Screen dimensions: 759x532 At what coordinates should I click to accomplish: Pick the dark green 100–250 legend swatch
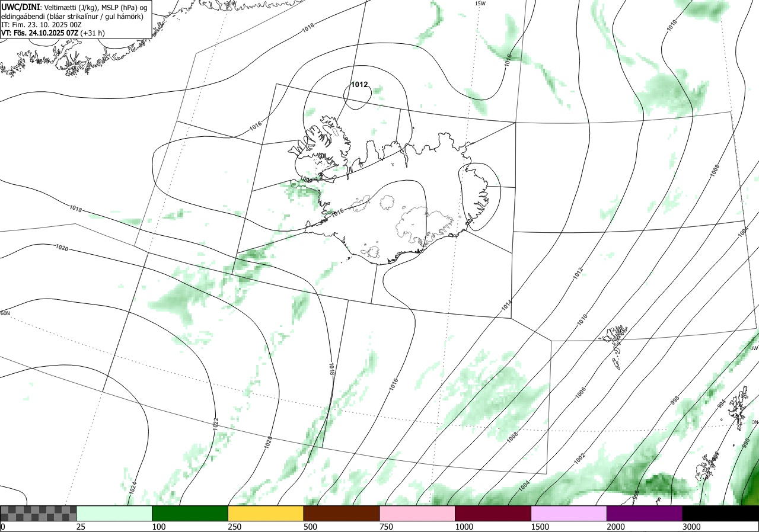[x=190, y=513]
